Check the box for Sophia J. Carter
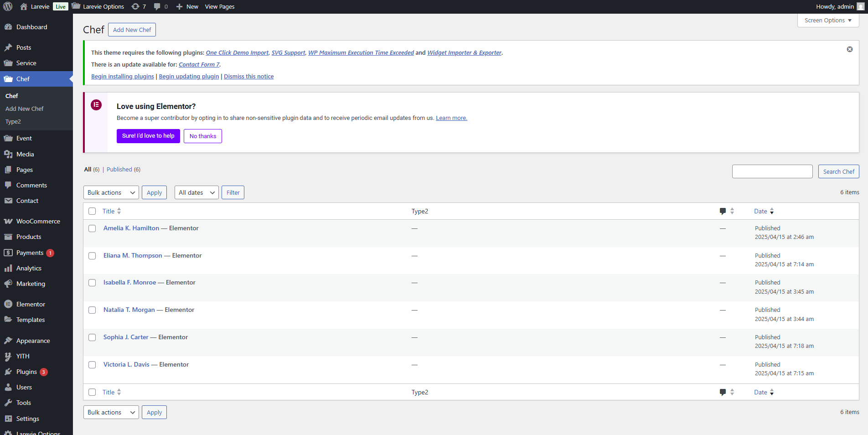 pos(92,337)
